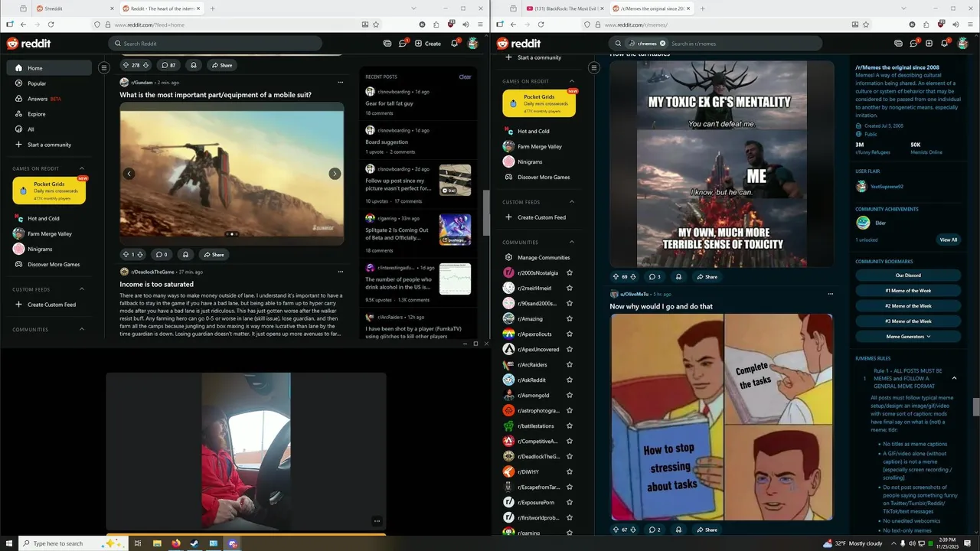Viewport: 980px width, 551px height.
Task: Share the toxic ex meme post
Action: coord(707,276)
